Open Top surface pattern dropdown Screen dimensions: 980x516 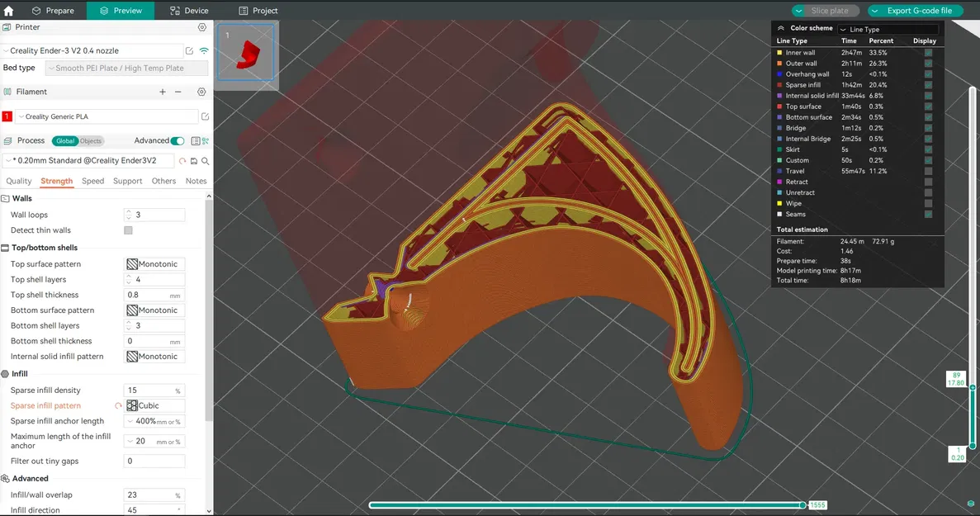click(x=154, y=264)
